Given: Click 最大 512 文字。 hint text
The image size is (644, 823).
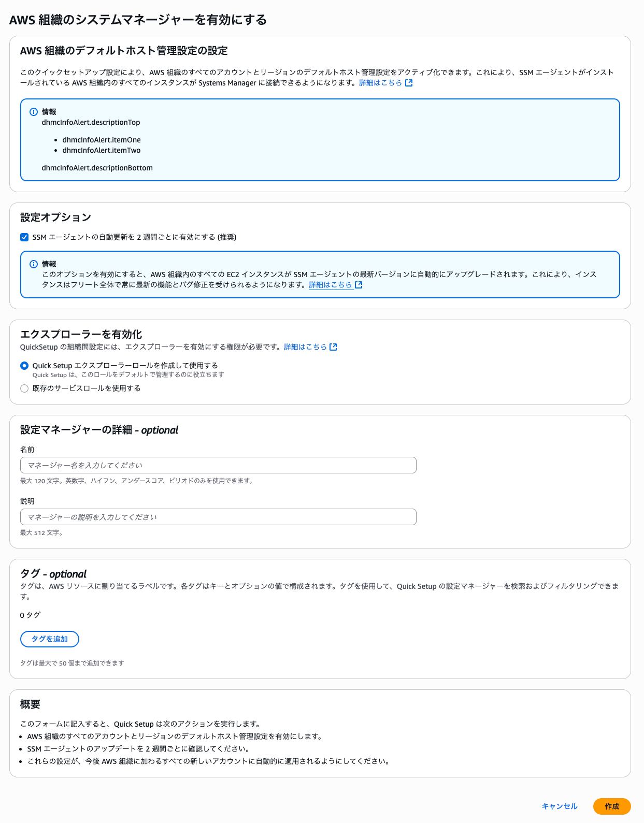Looking at the screenshot, I should click(41, 532).
